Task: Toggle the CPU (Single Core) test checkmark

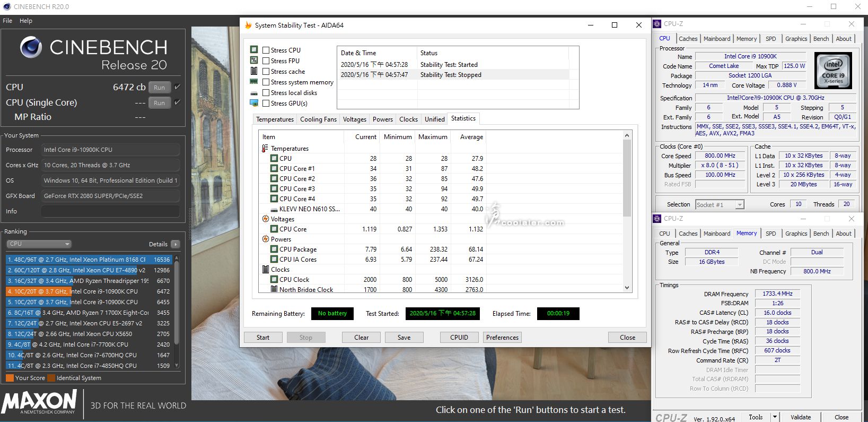Action: [x=178, y=102]
